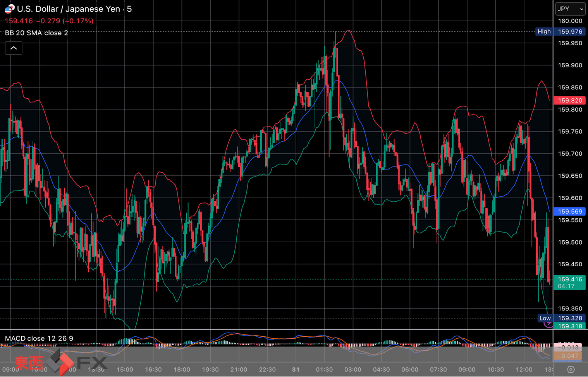The image size is (588, 377).
Task: Click the purple circular arrow icon
Action: 548,324
